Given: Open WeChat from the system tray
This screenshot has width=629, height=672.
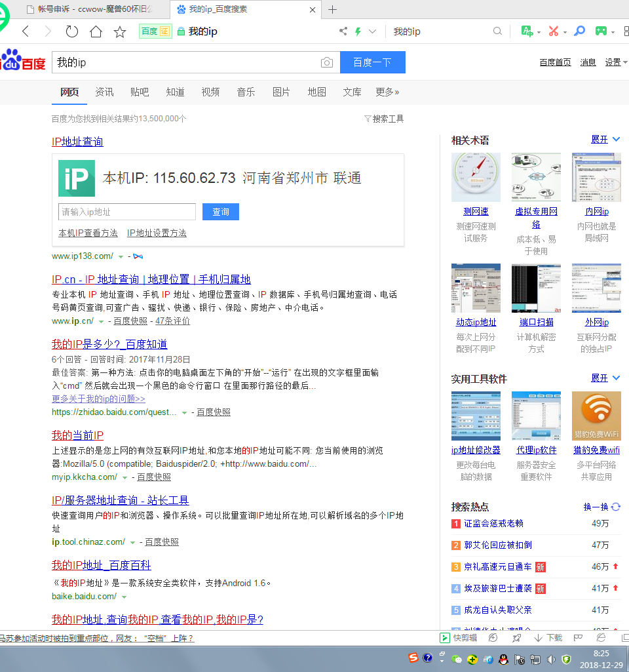Looking at the screenshot, I should click(457, 659).
